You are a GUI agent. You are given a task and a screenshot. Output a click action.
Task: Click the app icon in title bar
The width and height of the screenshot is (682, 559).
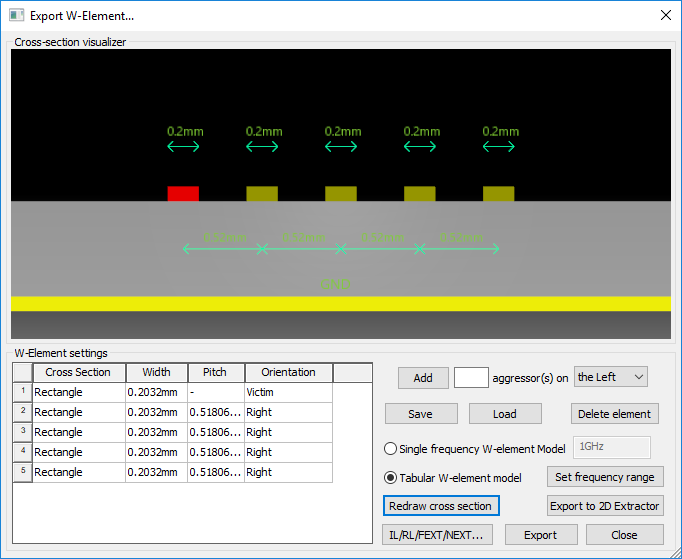pos(16,15)
